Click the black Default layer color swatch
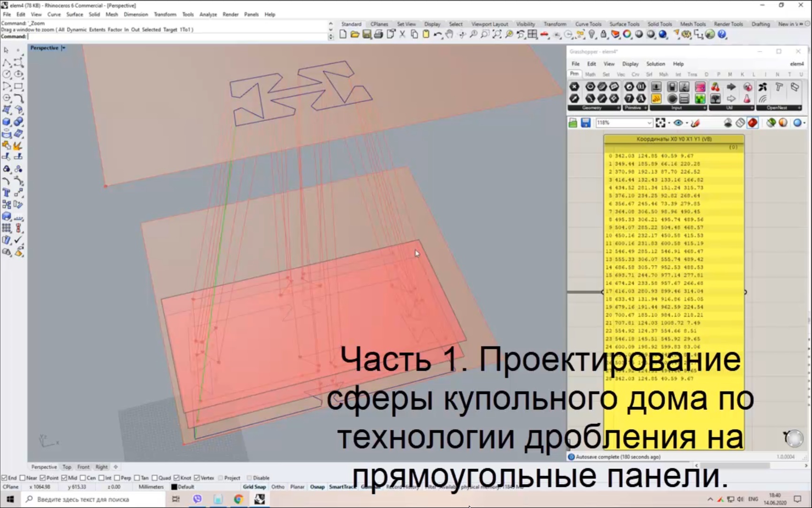 tap(174, 487)
